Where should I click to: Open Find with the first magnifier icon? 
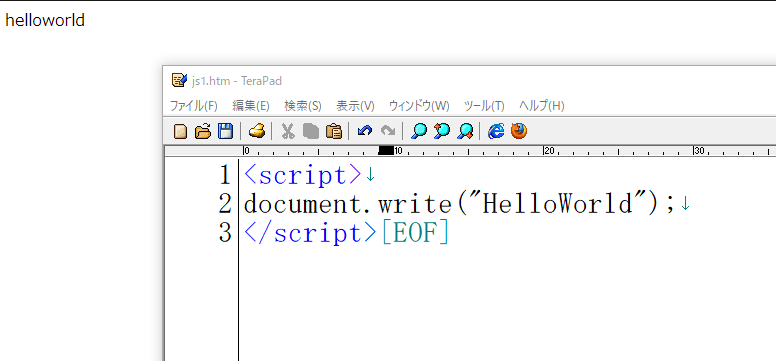[x=419, y=131]
